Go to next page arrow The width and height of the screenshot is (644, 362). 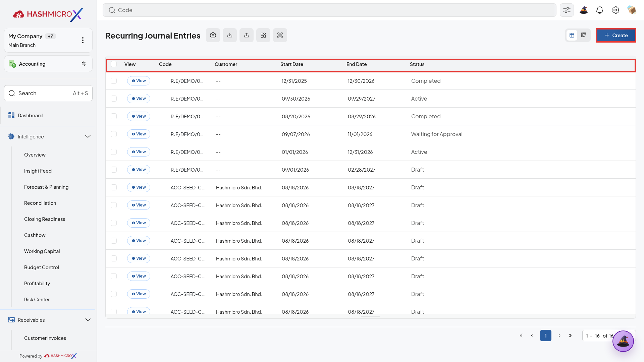pos(559,336)
